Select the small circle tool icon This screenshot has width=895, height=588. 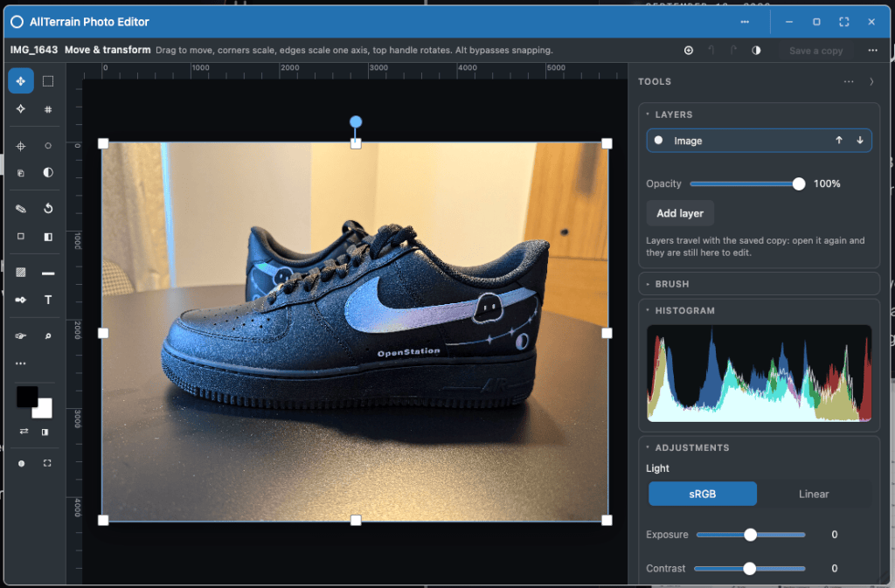48,146
